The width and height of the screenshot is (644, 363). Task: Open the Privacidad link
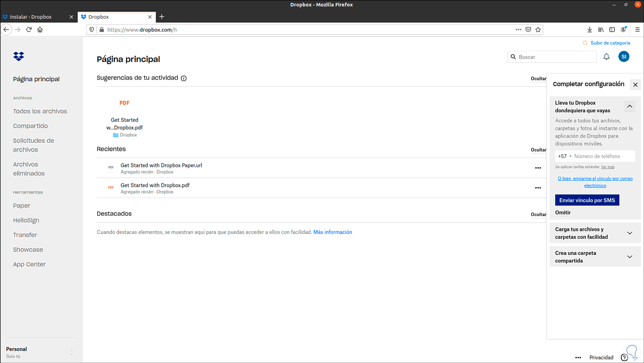coord(601,357)
